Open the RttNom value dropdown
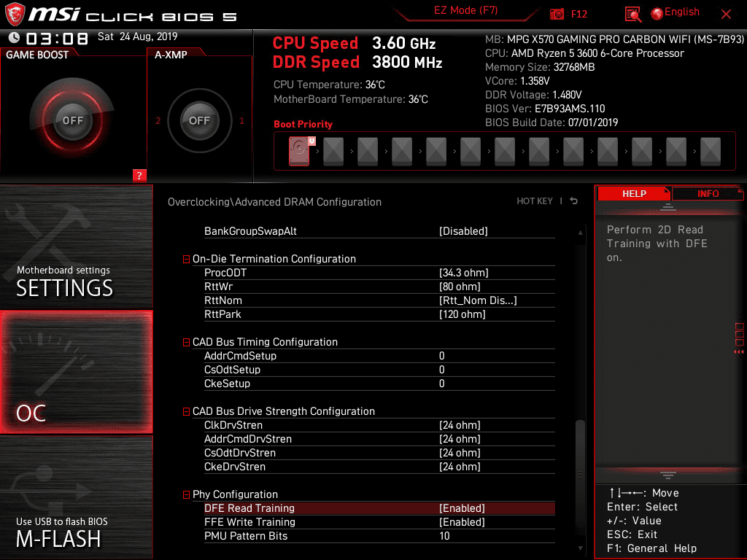Image resolution: width=747 pixels, height=560 pixels. 477,300
